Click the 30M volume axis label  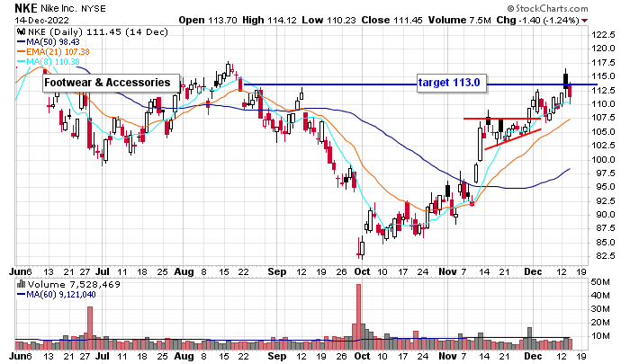pyautogui.click(x=600, y=309)
